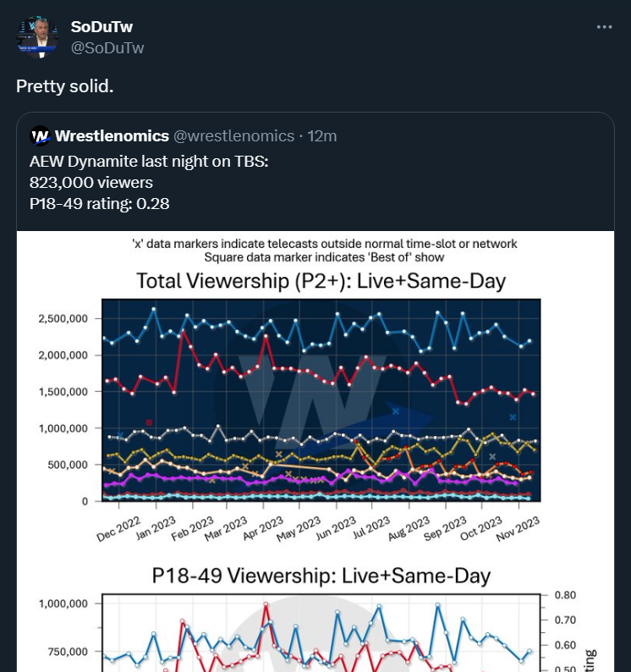Click the "Pretty solid." tweet text
The image size is (631, 672).
[x=64, y=86]
